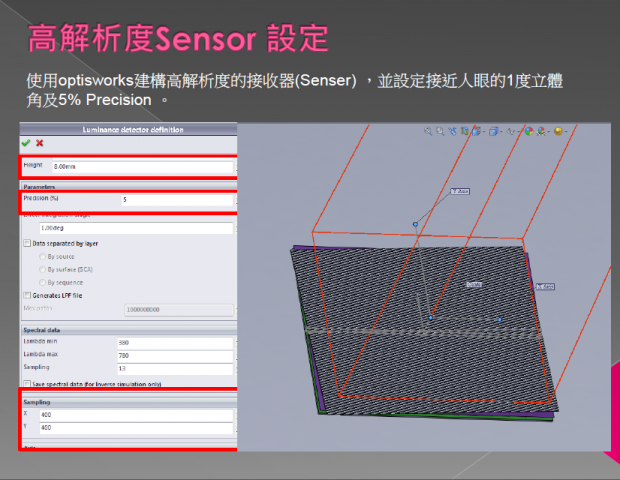620x480 pixels.
Task: Click the Zoom to Fit magnifier icon
Action: pos(428,130)
